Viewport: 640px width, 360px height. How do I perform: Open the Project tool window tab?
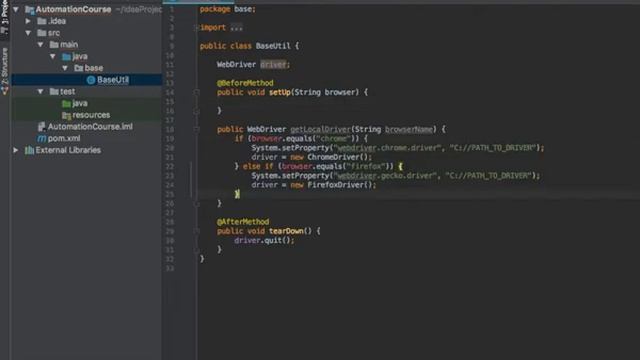tap(4, 16)
